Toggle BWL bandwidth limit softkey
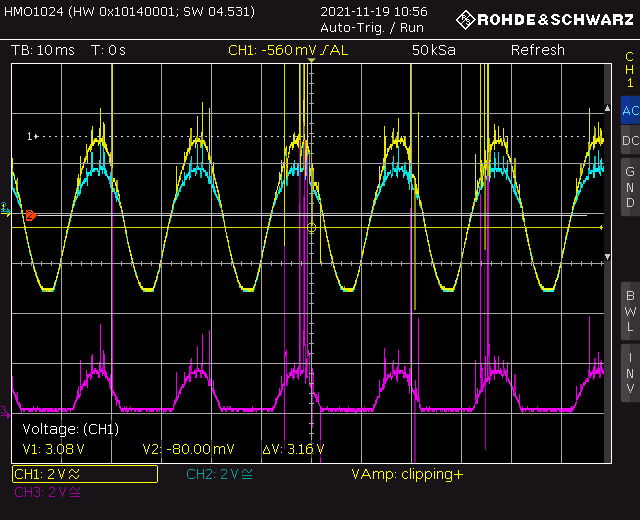 click(630, 311)
